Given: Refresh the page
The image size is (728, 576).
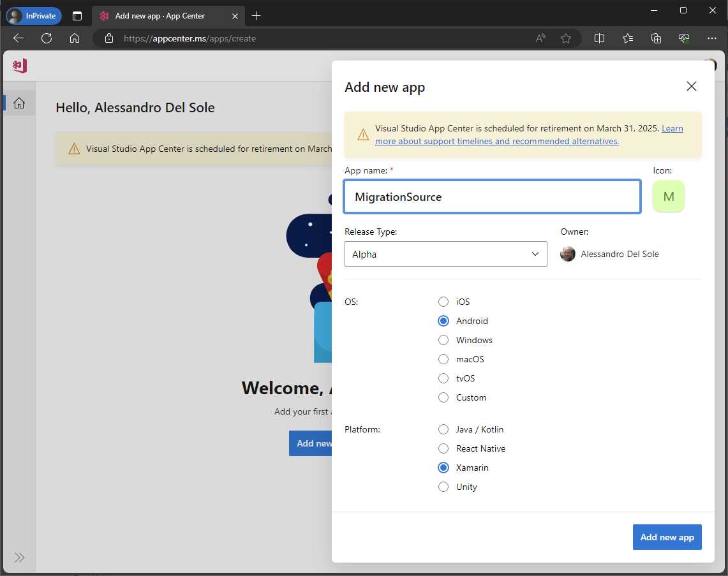Looking at the screenshot, I should [x=47, y=38].
